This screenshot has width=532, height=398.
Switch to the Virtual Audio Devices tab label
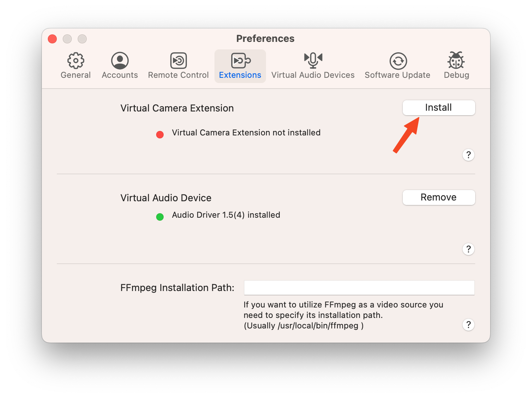(313, 75)
